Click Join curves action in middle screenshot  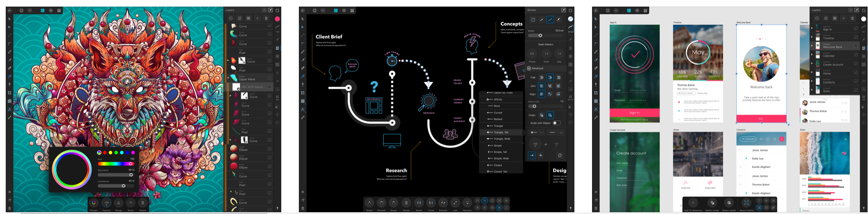click(455, 203)
